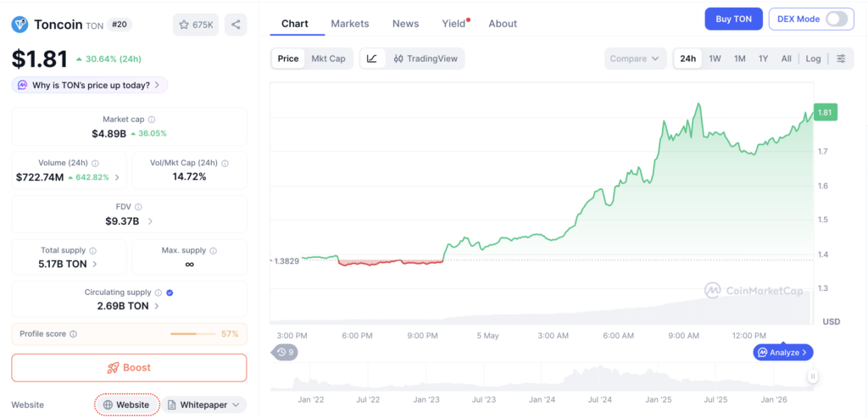Open the Whitepaper dropdown
Viewport: 868px width, 418px height.
(x=203, y=404)
